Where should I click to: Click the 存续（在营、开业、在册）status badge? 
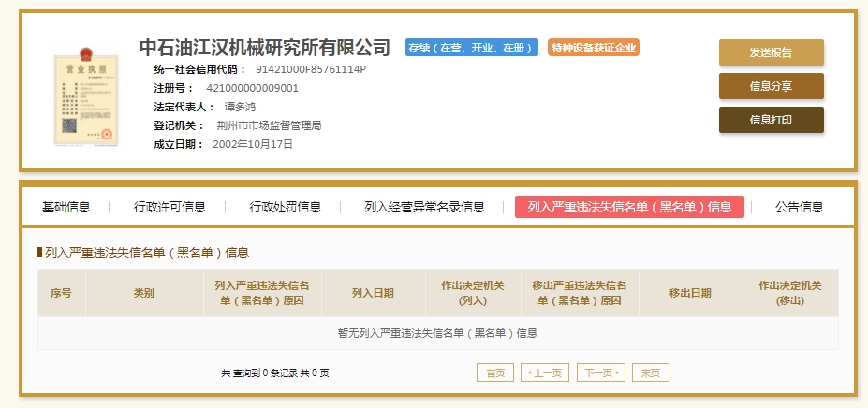pyautogui.click(x=472, y=48)
